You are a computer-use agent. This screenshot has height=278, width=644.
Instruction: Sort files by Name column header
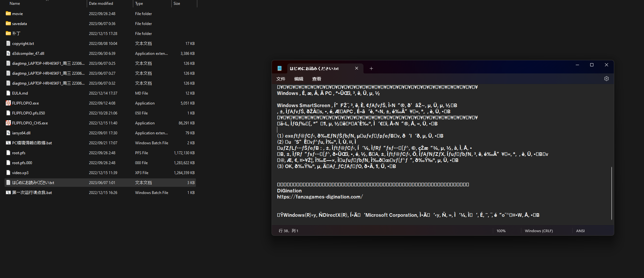[x=15, y=4]
